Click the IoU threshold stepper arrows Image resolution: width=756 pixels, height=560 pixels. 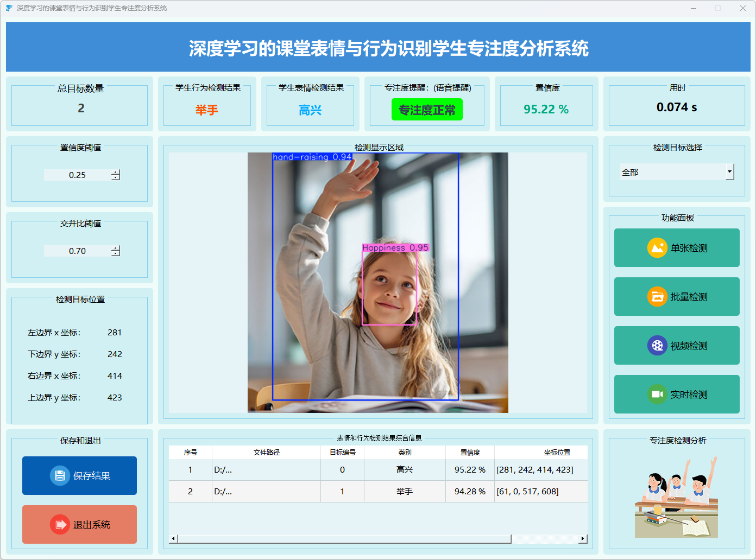[x=116, y=251]
